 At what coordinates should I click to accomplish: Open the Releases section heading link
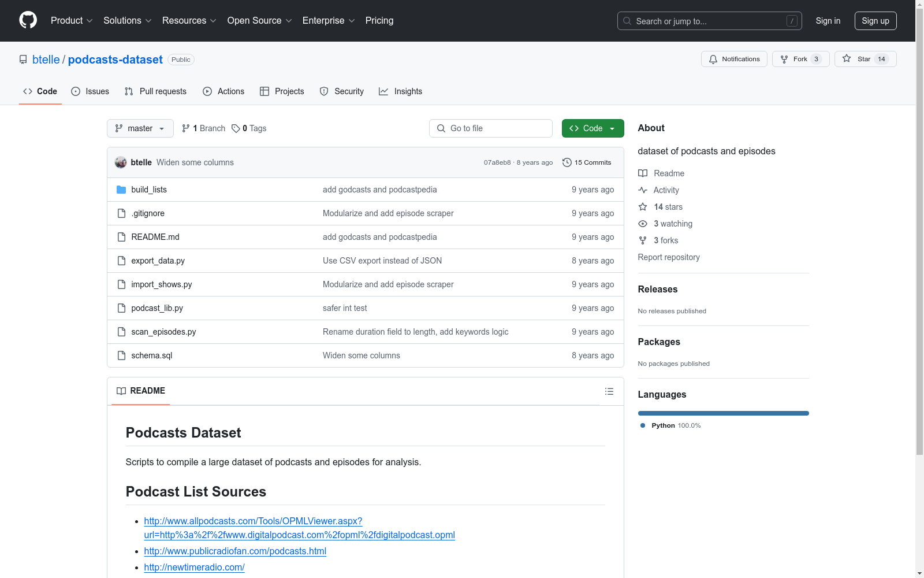point(658,290)
